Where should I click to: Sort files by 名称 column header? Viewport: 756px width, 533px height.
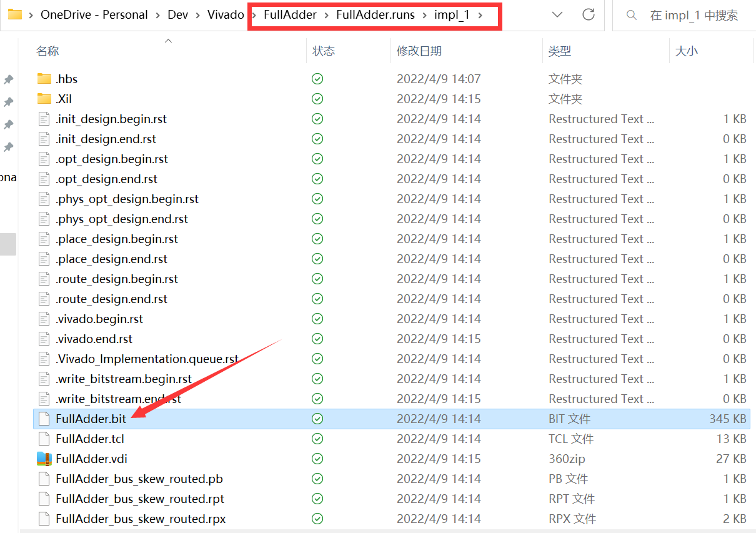click(47, 51)
